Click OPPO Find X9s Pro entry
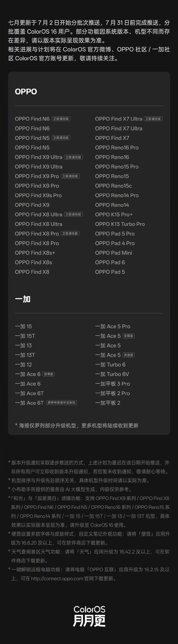 [x=38, y=195]
